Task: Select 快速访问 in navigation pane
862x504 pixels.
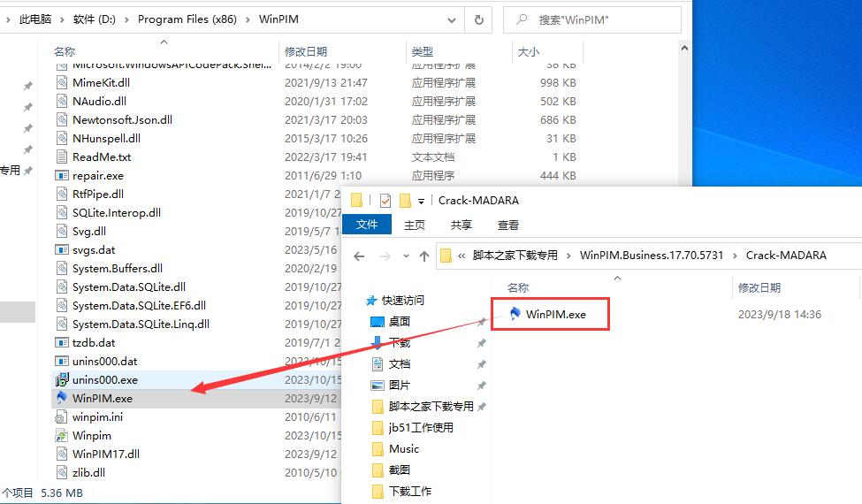Action: click(403, 300)
